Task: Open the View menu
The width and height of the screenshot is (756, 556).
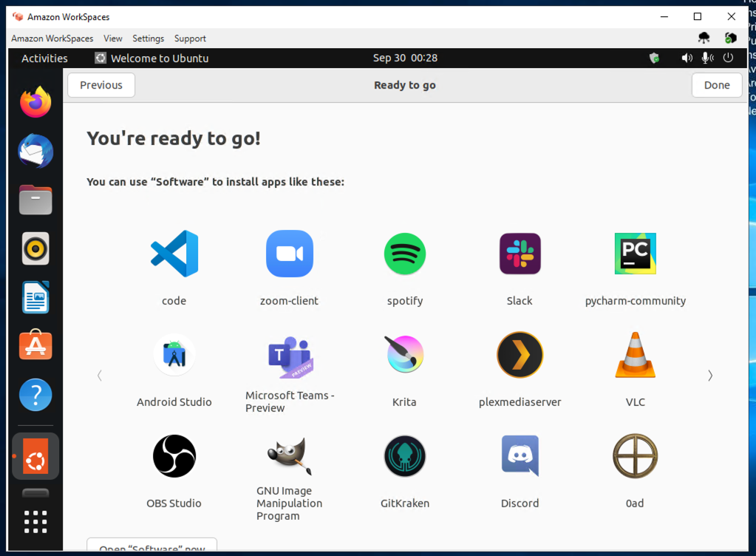Action: [x=112, y=38]
